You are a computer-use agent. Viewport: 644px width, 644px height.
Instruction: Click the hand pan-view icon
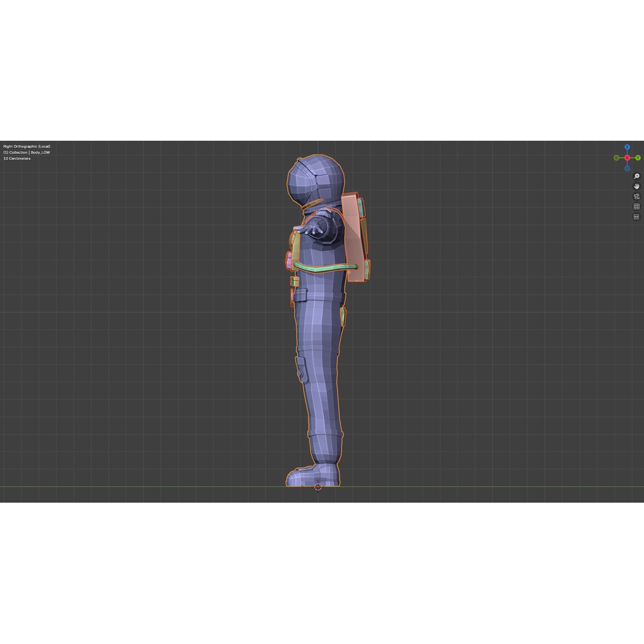point(636,187)
